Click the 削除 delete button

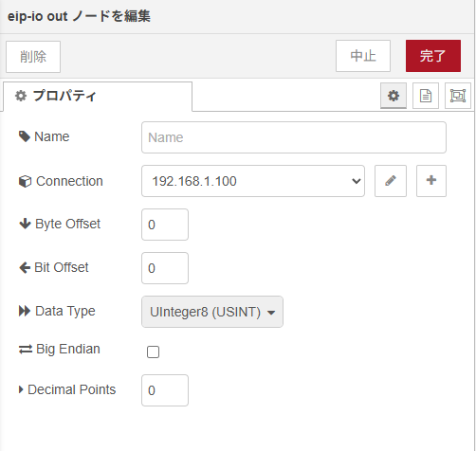pyautogui.click(x=33, y=57)
